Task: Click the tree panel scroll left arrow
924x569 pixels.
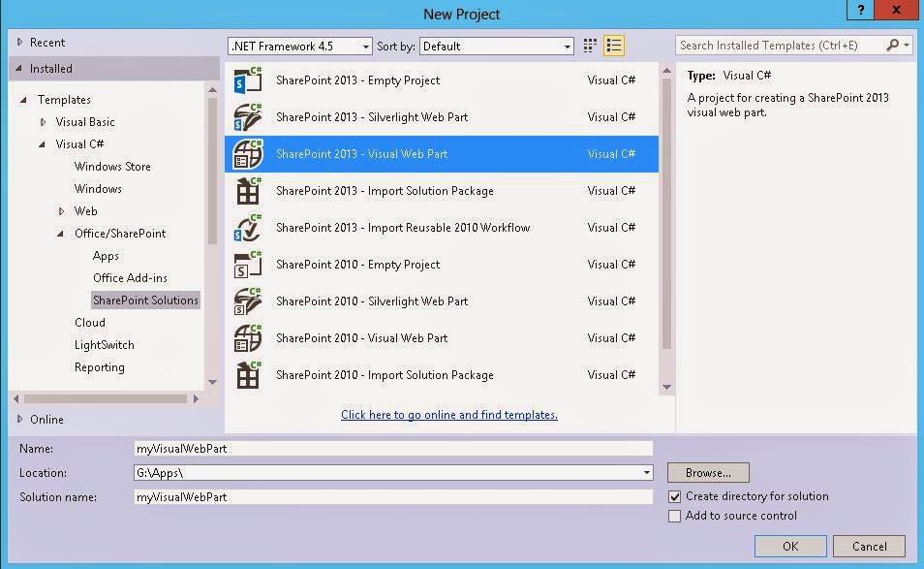Action: (15, 398)
